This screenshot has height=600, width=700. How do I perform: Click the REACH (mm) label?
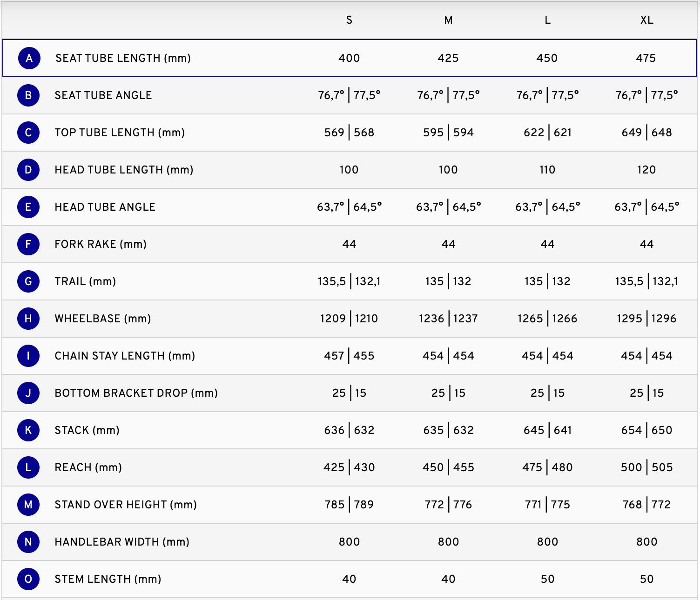tap(88, 467)
